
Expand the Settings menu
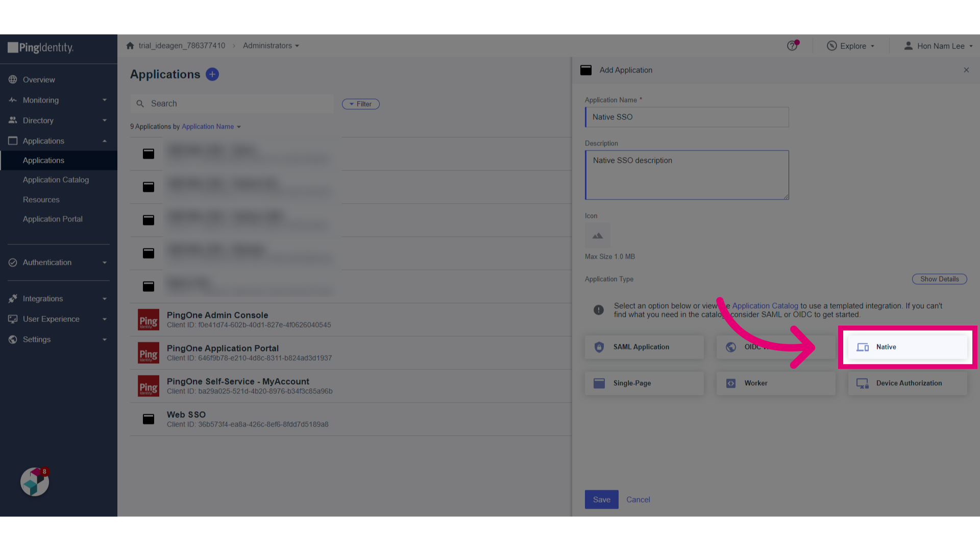105,339
